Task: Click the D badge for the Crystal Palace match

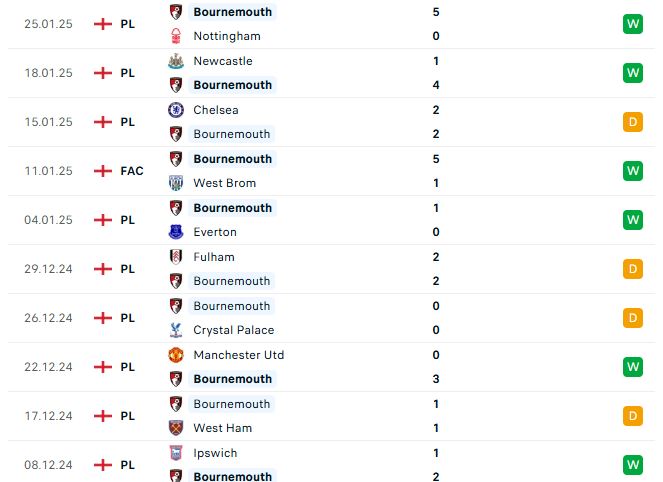Action: (633, 318)
